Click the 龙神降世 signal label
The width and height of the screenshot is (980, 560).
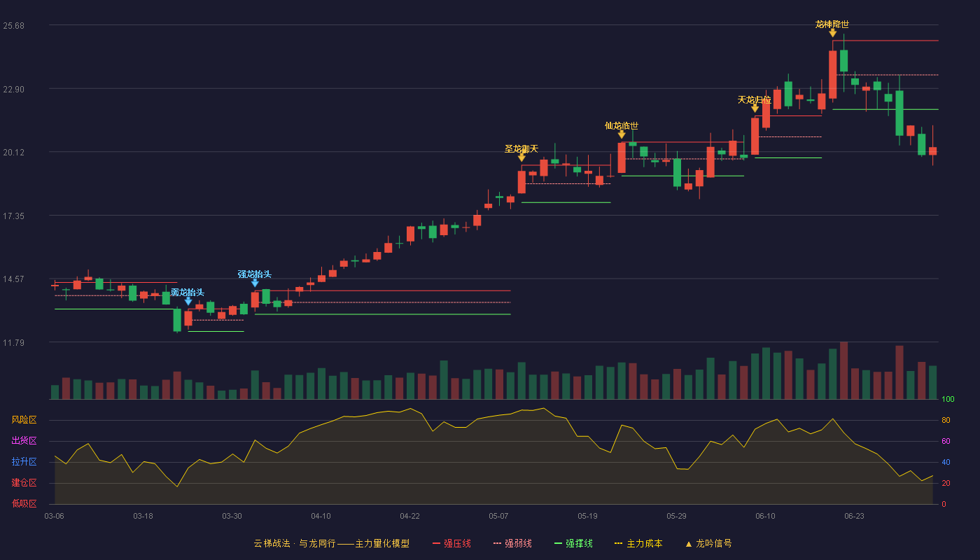[x=832, y=24]
